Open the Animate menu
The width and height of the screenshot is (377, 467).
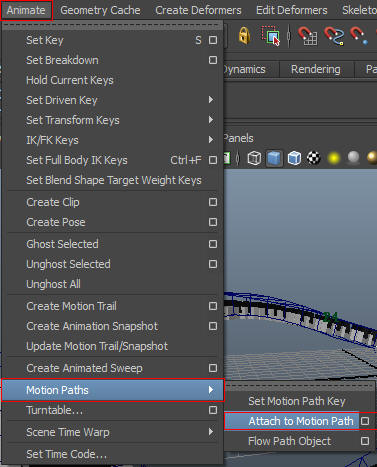click(x=26, y=10)
